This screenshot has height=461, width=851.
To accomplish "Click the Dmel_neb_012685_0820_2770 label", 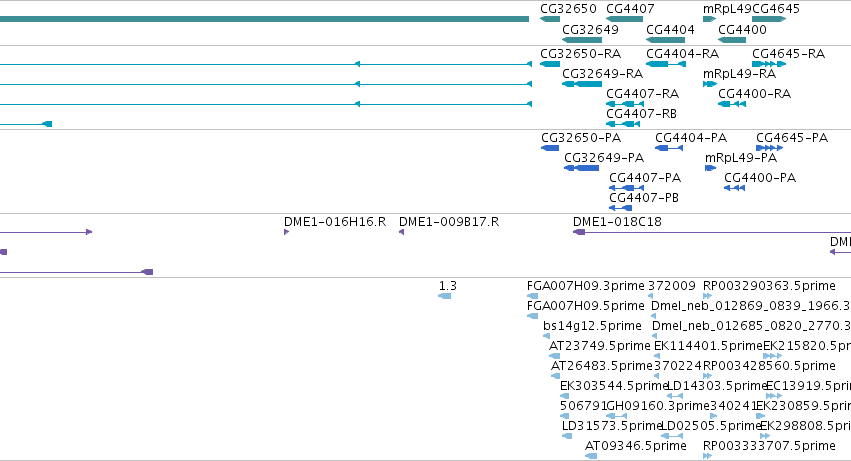I will coord(751,326).
